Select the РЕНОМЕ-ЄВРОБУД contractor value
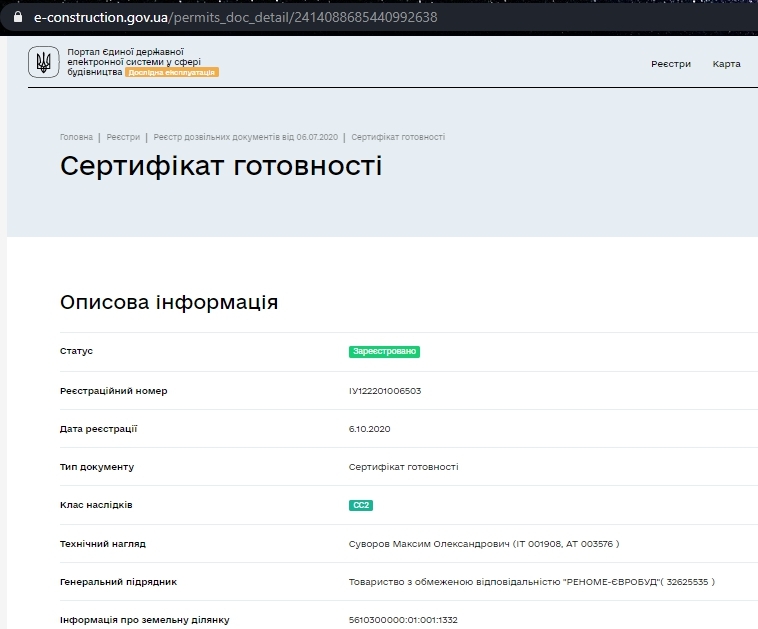The height and width of the screenshot is (629, 758). pyautogui.click(x=532, y=582)
